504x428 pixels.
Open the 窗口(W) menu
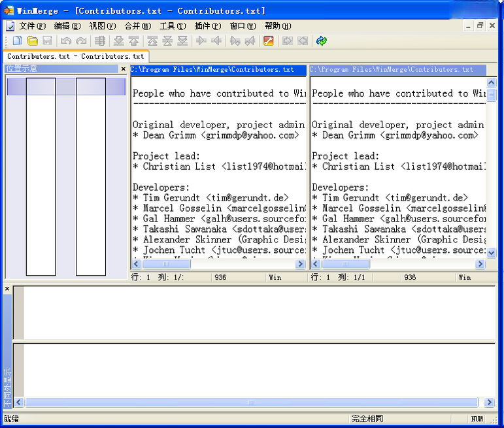(x=243, y=26)
